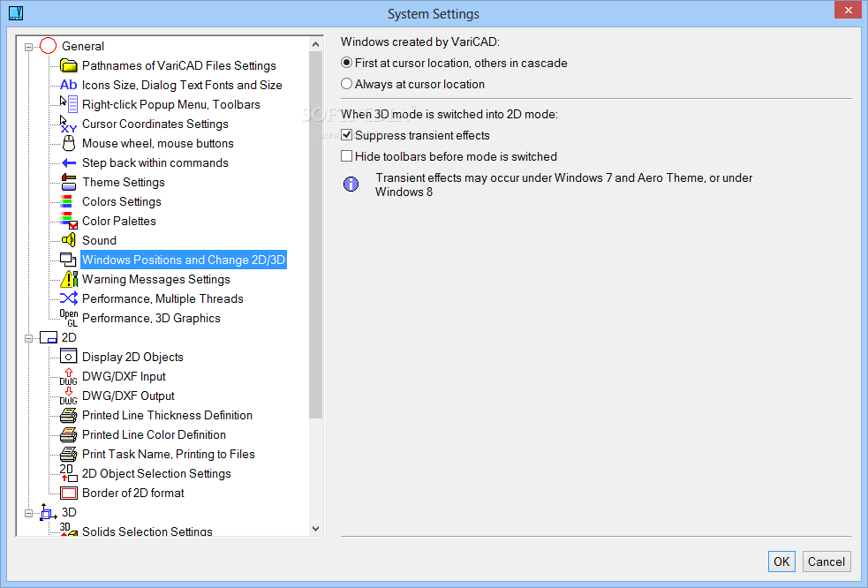The height and width of the screenshot is (588, 868).
Task: Click the Printed Line Color printer icon
Action: 68,434
